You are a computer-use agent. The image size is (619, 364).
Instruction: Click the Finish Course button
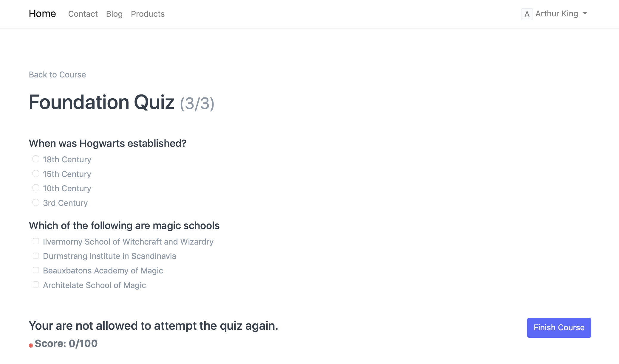tap(559, 328)
